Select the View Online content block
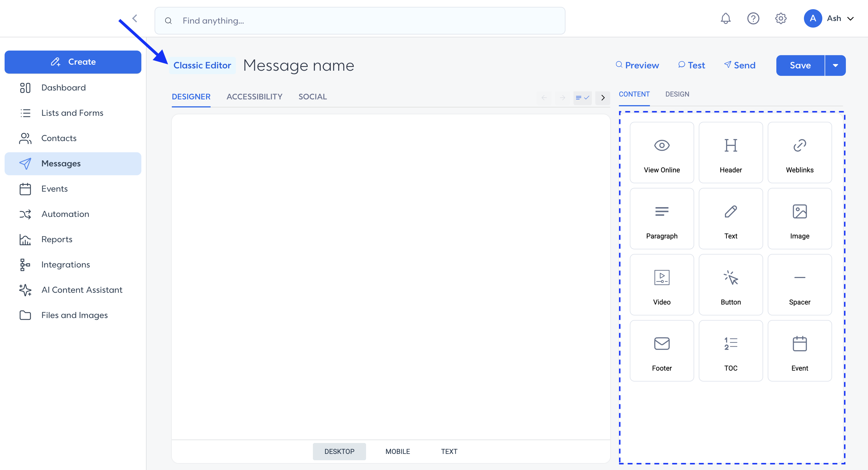 point(661,153)
